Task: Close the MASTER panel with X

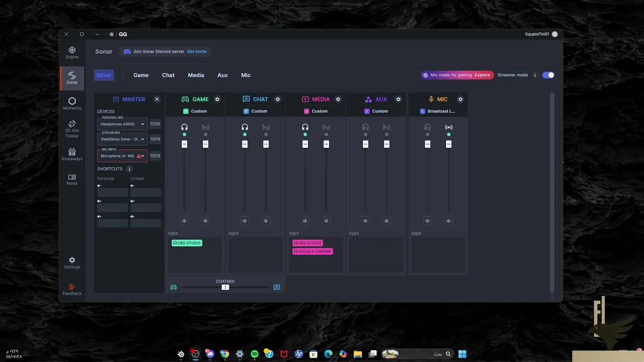Action: pos(157,100)
